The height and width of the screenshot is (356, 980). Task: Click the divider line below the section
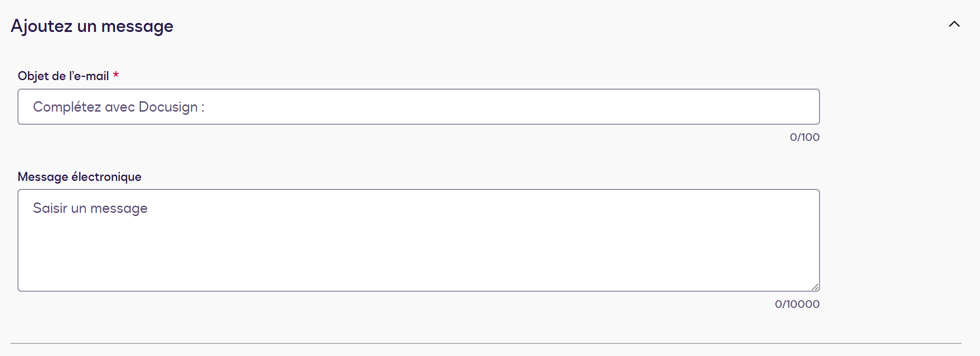pos(486,343)
